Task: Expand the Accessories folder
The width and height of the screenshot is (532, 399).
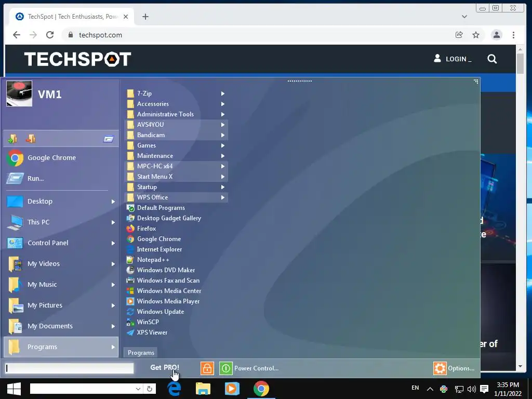Action: click(x=176, y=104)
